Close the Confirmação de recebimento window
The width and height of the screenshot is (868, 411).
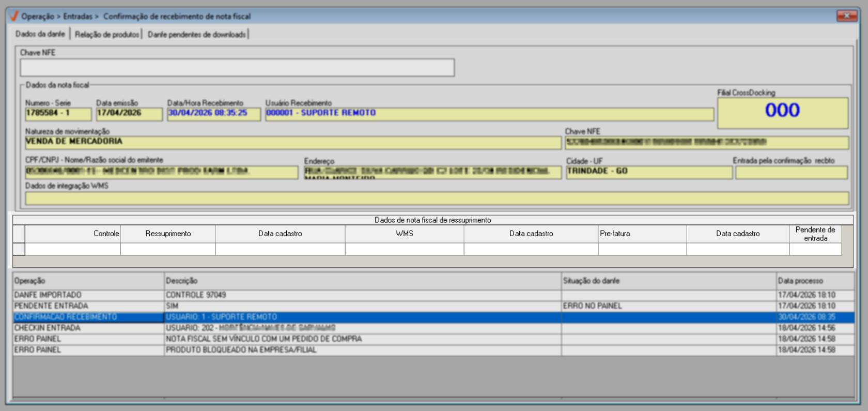point(846,16)
